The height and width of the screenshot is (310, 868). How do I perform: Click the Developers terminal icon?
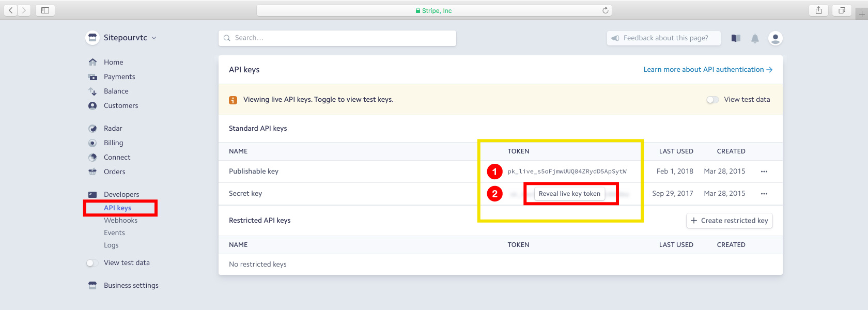[92, 194]
